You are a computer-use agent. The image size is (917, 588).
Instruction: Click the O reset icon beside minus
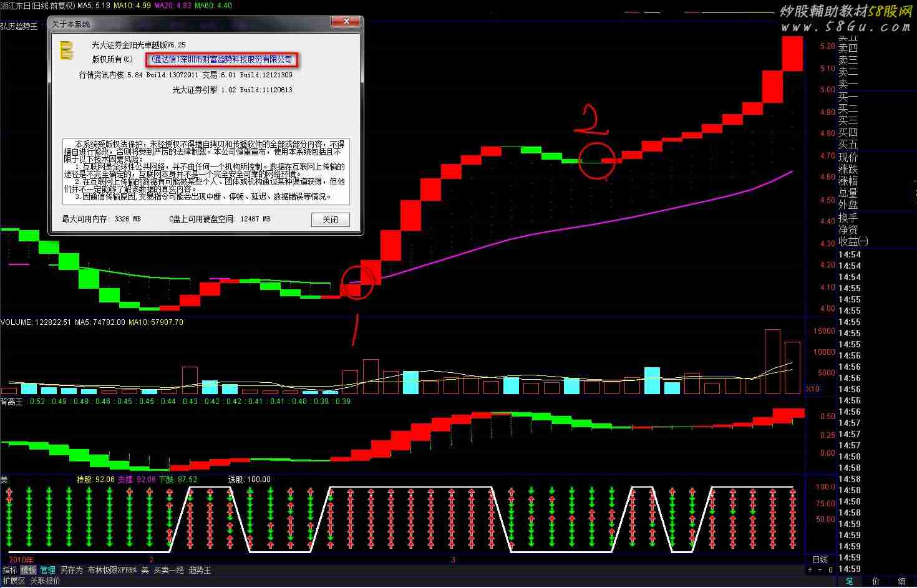pyautogui.click(x=830, y=570)
